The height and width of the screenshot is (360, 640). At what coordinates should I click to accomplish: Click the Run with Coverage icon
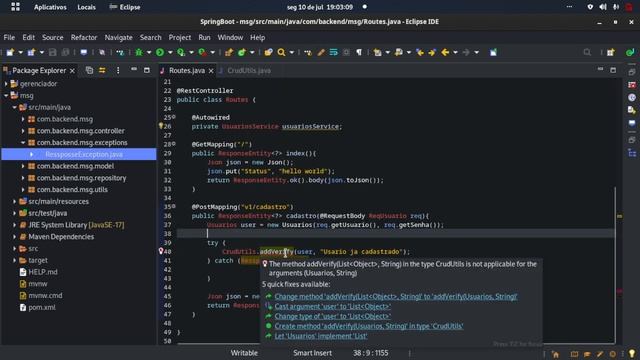click(x=181, y=52)
